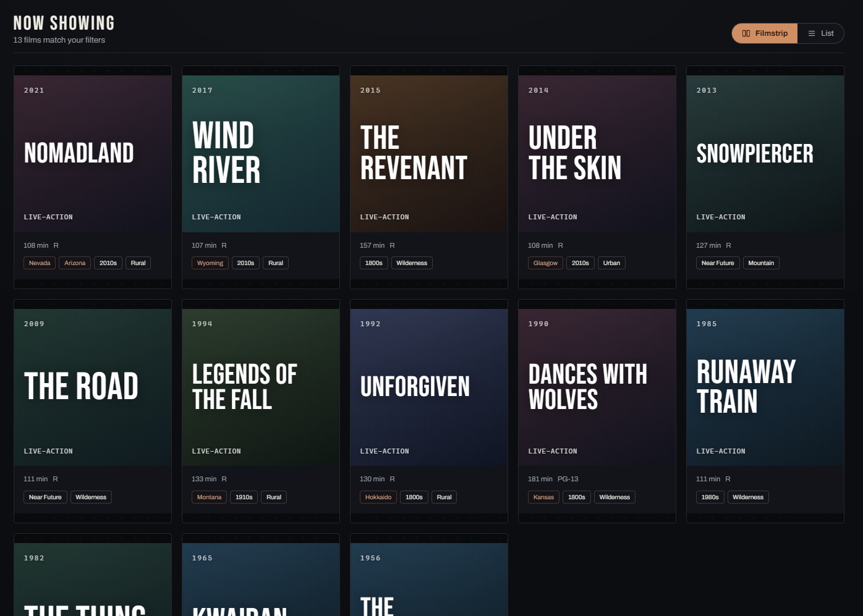Select Snowpiercer's Near Future tag
863x616 pixels.
click(718, 263)
